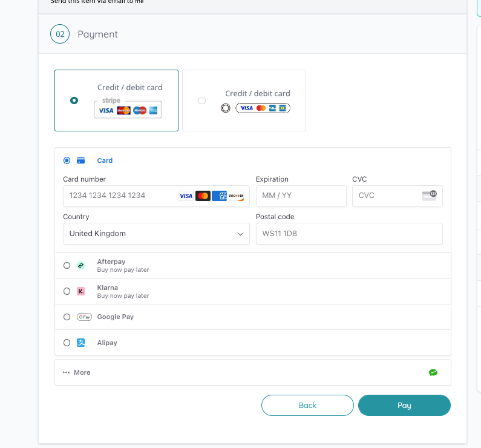This screenshot has width=481, height=448.
Task: Click the pink Klarna logo icon
Action: (x=80, y=291)
